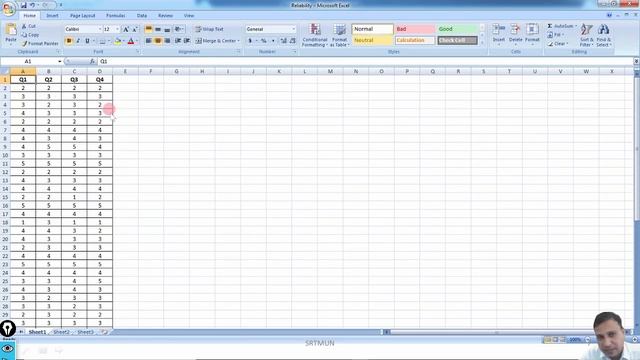Image resolution: width=640 pixels, height=360 pixels.
Task: Open the Clear eraser menu
Action: pos(558,44)
